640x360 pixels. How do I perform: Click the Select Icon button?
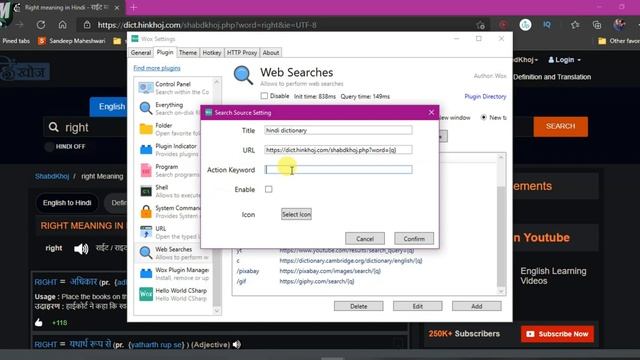[x=296, y=214]
